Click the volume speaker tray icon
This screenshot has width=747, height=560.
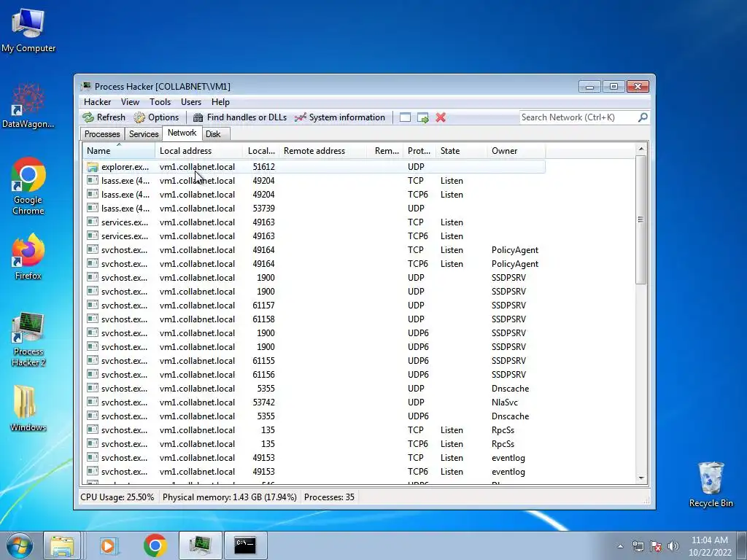tap(673, 546)
